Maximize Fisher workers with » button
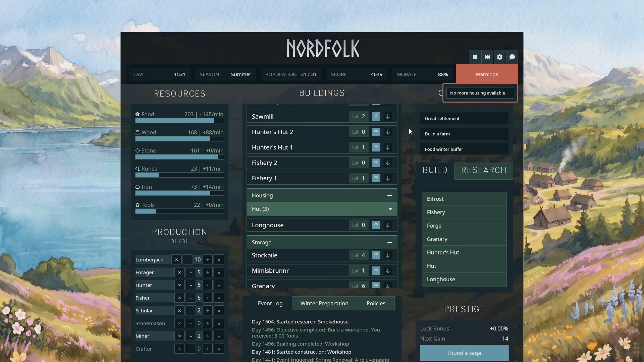Screen dimensions: 644x362 point(219,298)
